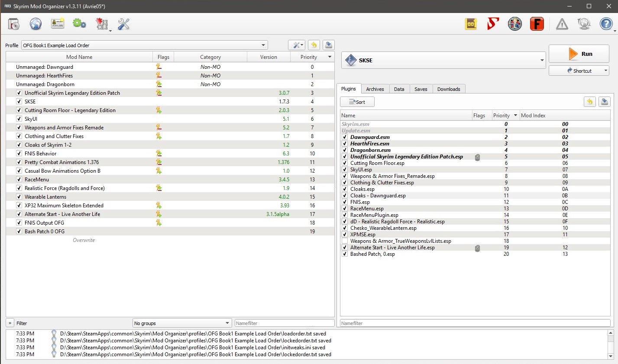Click the plugin list Priority sort arrow
This screenshot has height=364, width=618.
coord(515,116)
